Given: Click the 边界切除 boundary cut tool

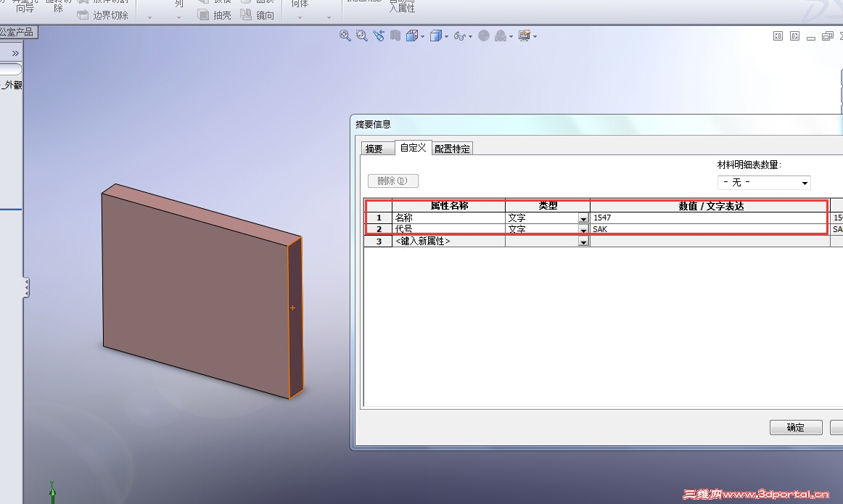Looking at the screenshot, I should [103, 15].
